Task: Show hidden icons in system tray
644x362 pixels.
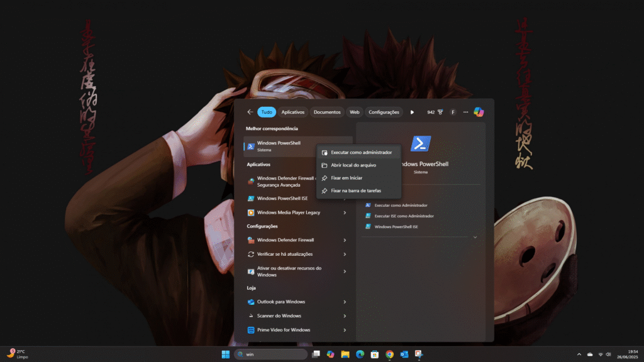Action: 579,354
